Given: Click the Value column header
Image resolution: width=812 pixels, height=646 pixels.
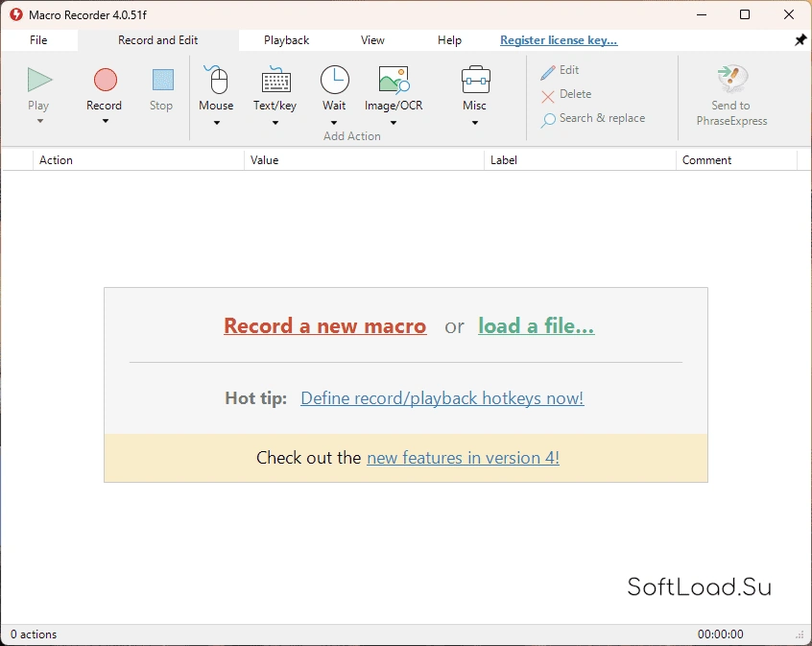Looking at the screenshot, I should click(364, 160).
